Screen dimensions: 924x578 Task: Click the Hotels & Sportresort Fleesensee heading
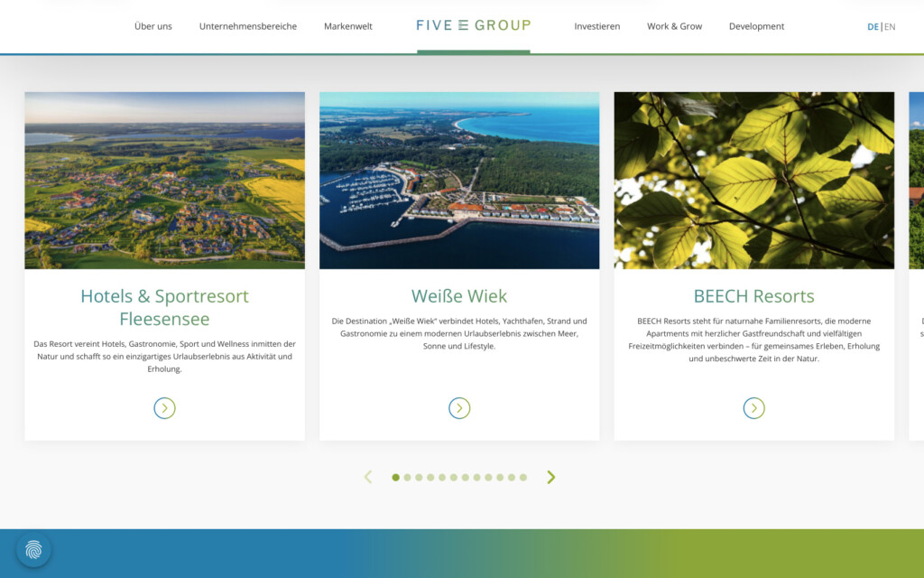pyautogui.click(x=164, y=307)
